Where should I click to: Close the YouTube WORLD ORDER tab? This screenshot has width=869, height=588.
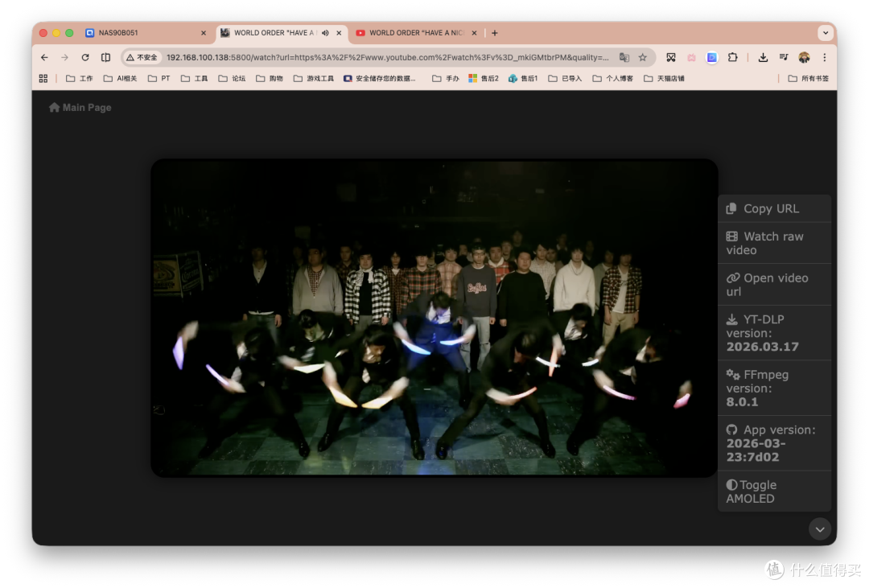click(475, 33)
